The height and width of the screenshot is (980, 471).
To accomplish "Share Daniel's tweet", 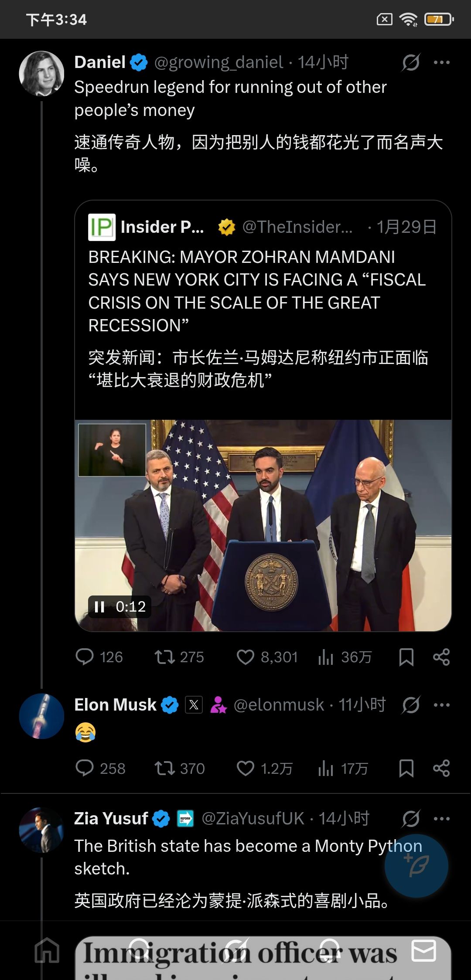I will [441, 657].
